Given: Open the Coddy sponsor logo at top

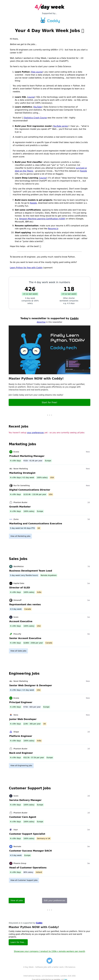Looking at the screenshot, I should coord(50,21).
